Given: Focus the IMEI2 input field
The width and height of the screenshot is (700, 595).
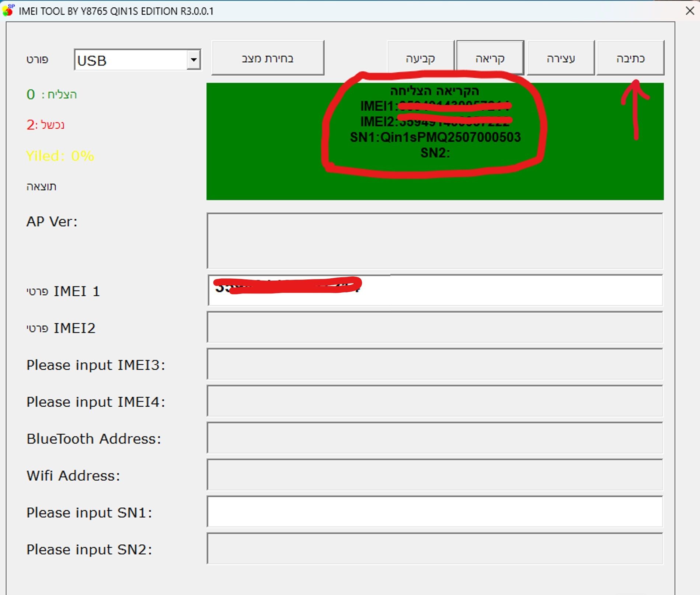Looking at the screenshot, I should coord(435,327).
